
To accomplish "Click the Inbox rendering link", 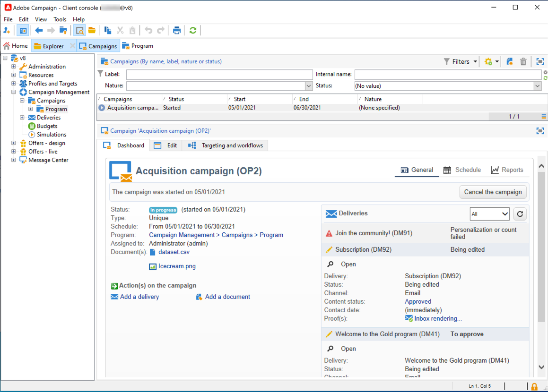I will tap(438, 318).
